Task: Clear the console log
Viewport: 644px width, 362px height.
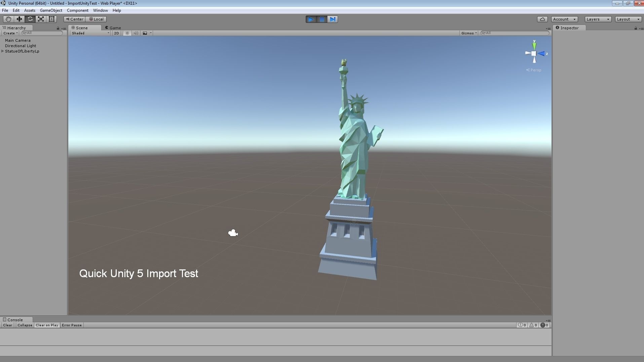Action: tap(8, 325)
